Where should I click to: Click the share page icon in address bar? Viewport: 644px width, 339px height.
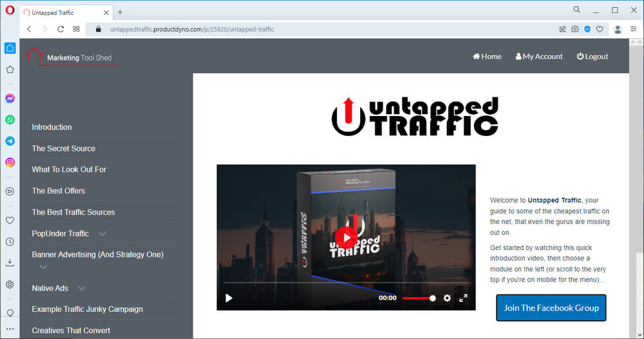point(563,29)
